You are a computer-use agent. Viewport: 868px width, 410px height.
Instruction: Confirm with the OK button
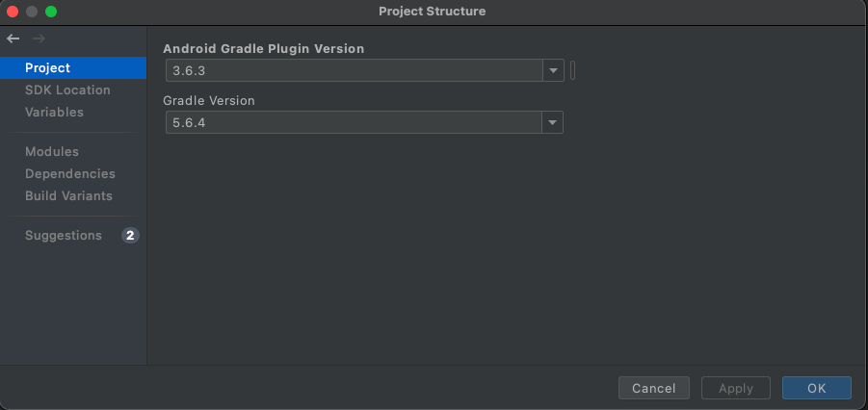tap(817, 388)
